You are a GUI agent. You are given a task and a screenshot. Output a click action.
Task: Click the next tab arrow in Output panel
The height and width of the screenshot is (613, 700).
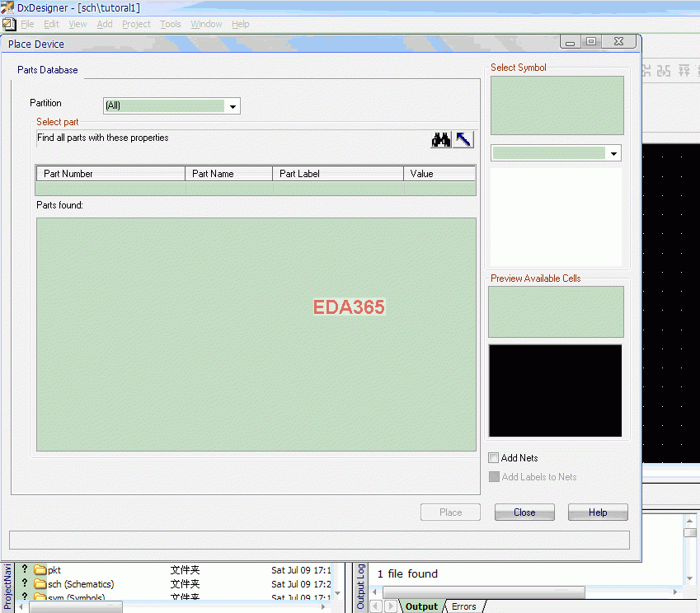click(391, 606)
